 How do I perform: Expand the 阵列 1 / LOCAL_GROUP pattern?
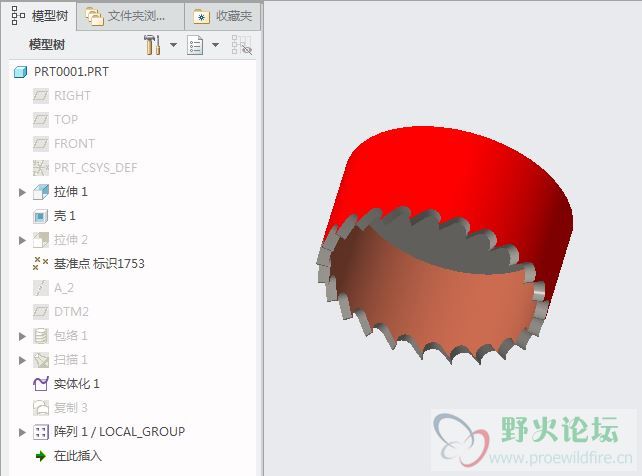tap(22, 432)
